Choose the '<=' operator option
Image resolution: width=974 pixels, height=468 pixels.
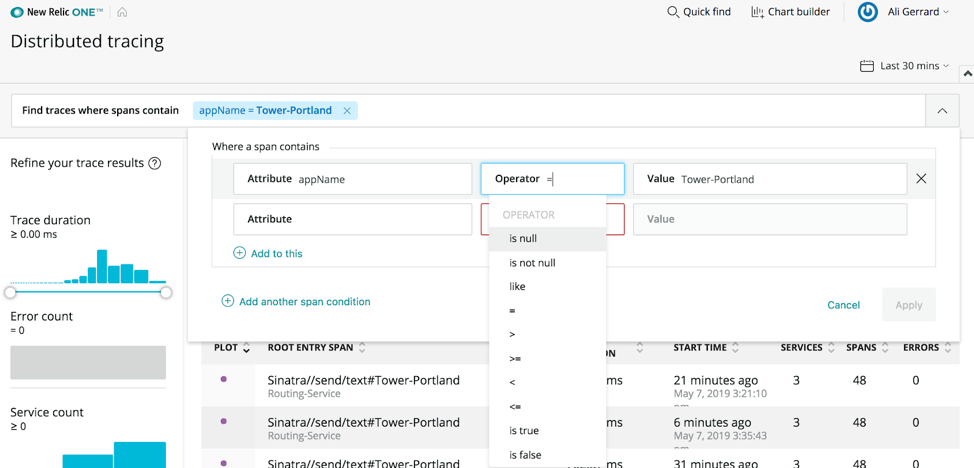[547, 406]
